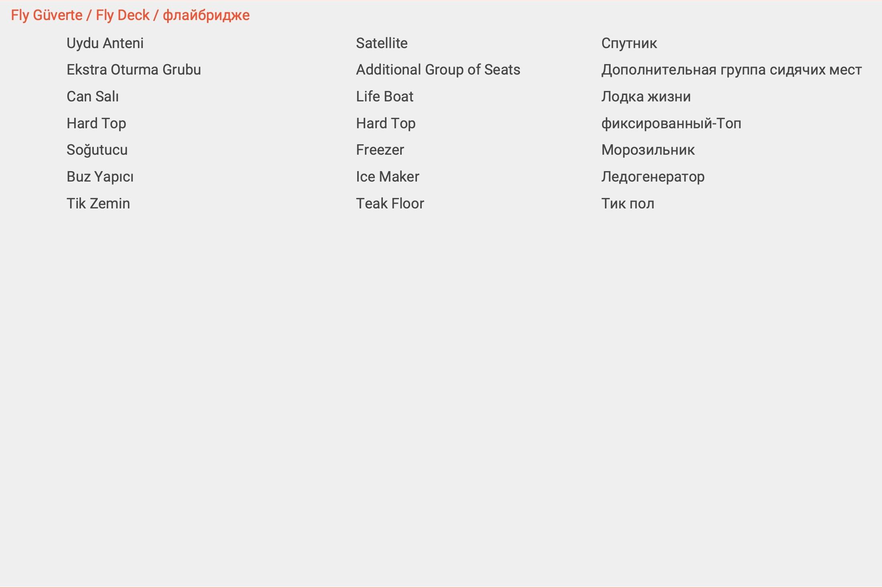Click the Спутник entry

pyautogui.click(x=629, y=43)
